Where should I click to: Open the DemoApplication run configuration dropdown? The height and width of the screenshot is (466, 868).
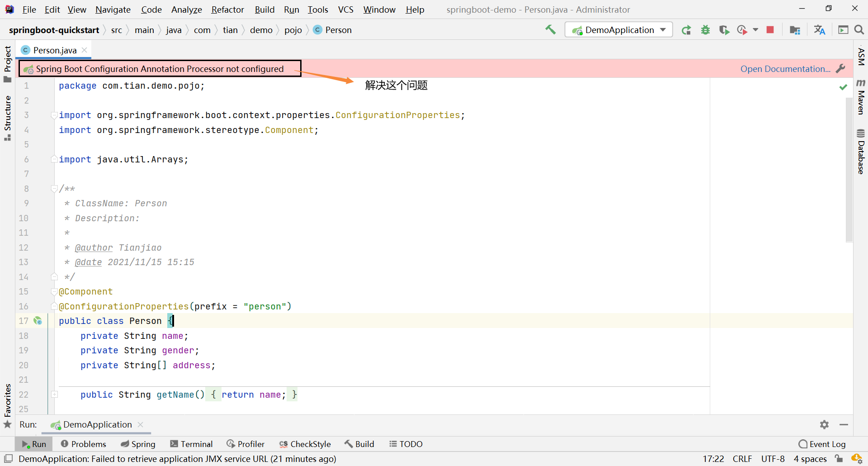pos(618,30)
